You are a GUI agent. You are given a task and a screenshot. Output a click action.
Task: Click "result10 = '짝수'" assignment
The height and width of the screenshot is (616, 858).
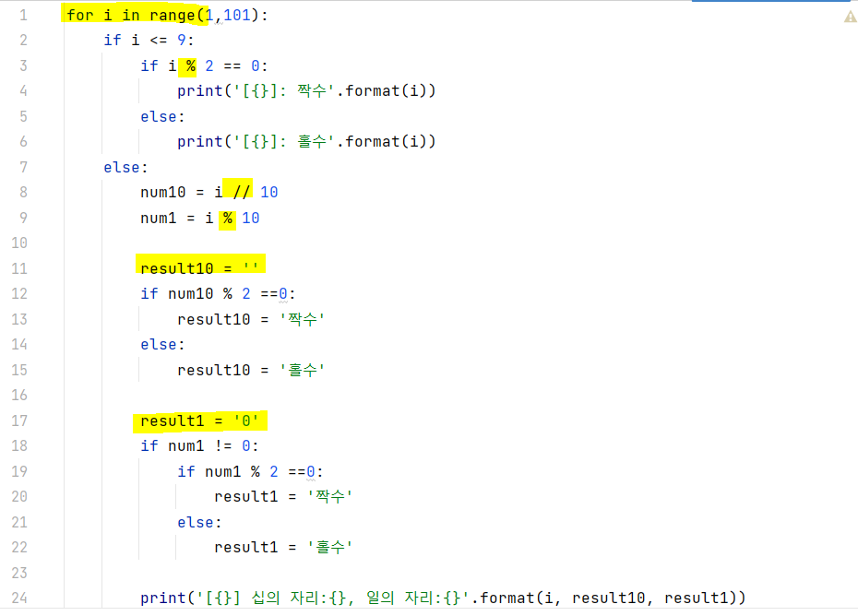coord(251,319)
